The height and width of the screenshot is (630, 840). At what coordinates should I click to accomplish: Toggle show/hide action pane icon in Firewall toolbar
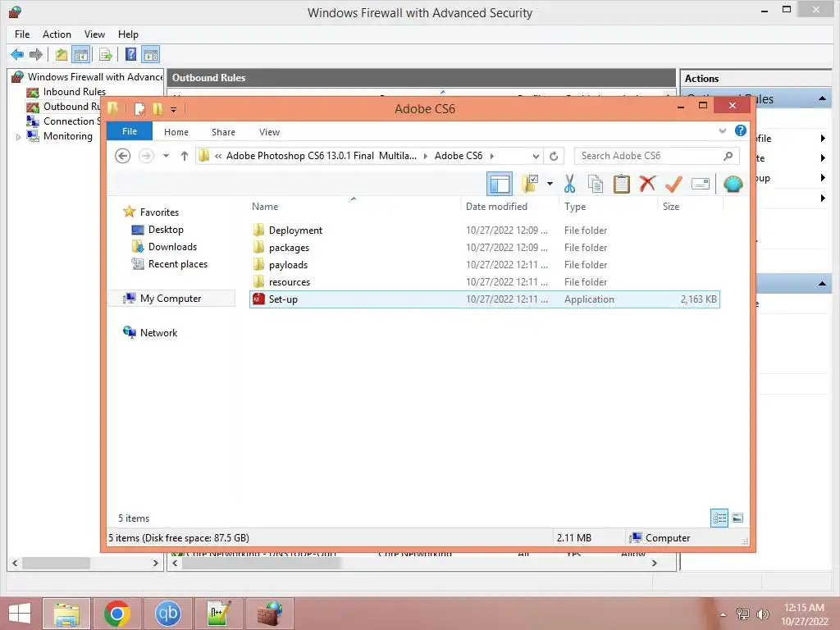[x=151, y=54]
